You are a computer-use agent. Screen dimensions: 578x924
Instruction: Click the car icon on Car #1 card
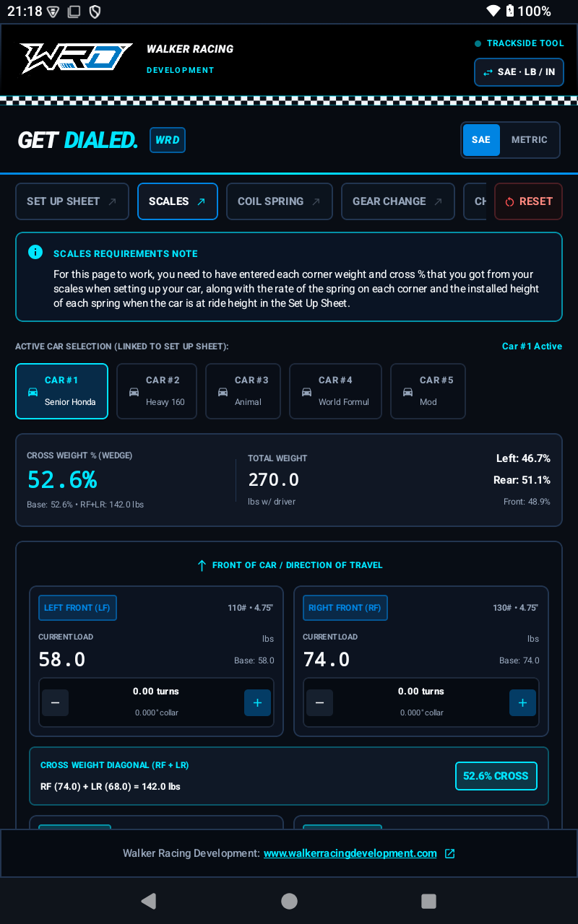[x=33, y=392]
